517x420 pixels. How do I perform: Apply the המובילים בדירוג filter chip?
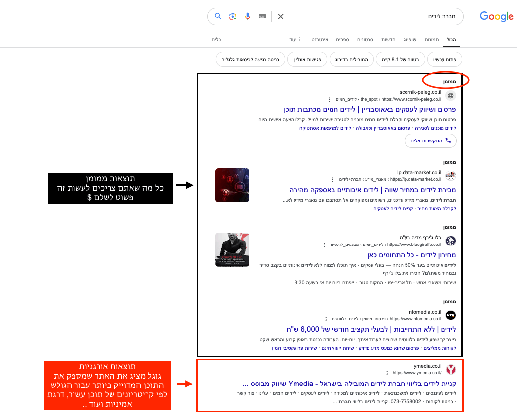(351, 59)
